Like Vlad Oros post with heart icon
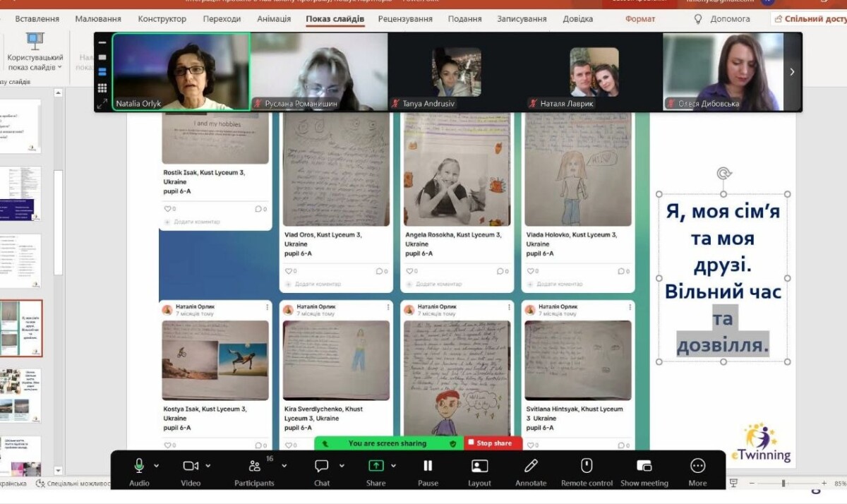 coord(288,271)
